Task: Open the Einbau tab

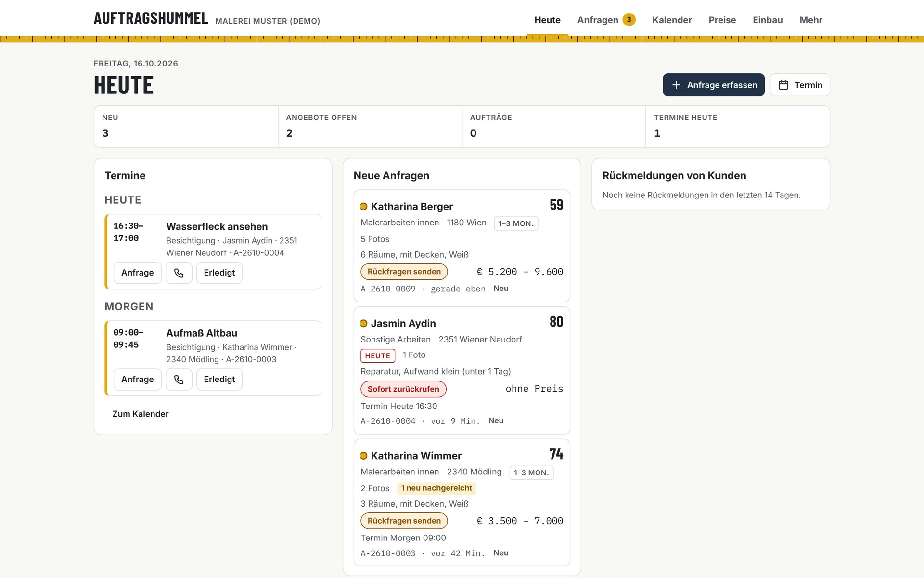Action: pyautogui.click(x=768, y=20)
